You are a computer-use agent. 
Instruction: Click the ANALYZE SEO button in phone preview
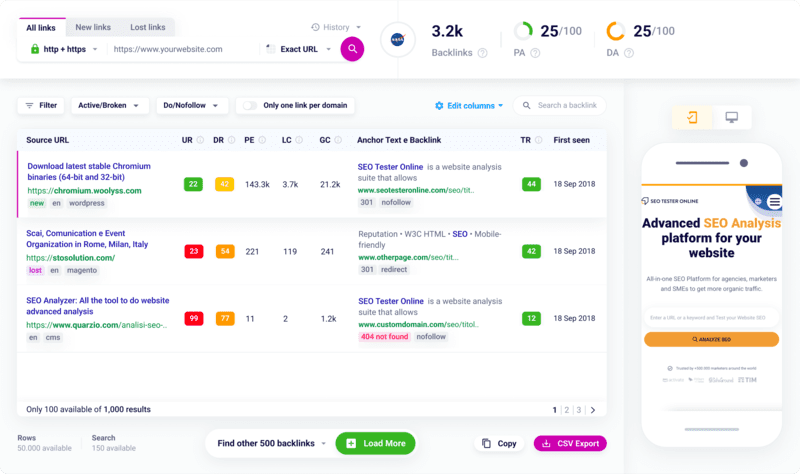click(711, 339)
